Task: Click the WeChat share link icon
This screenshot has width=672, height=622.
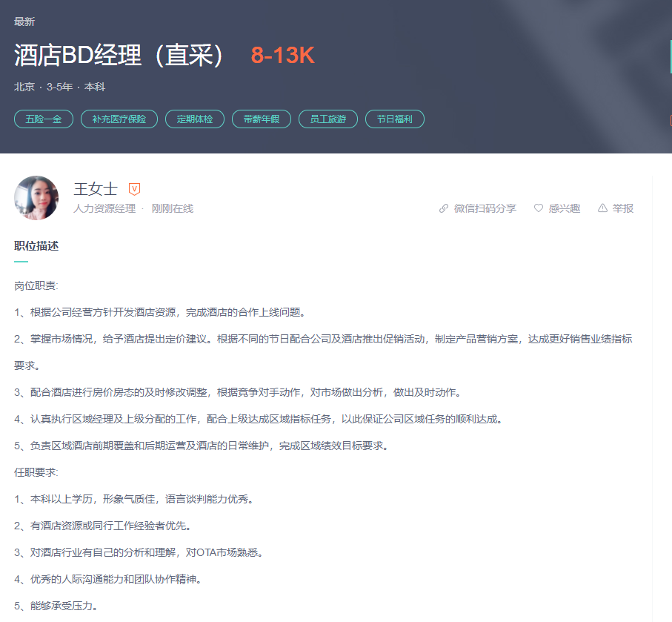Action: point(444,208)
